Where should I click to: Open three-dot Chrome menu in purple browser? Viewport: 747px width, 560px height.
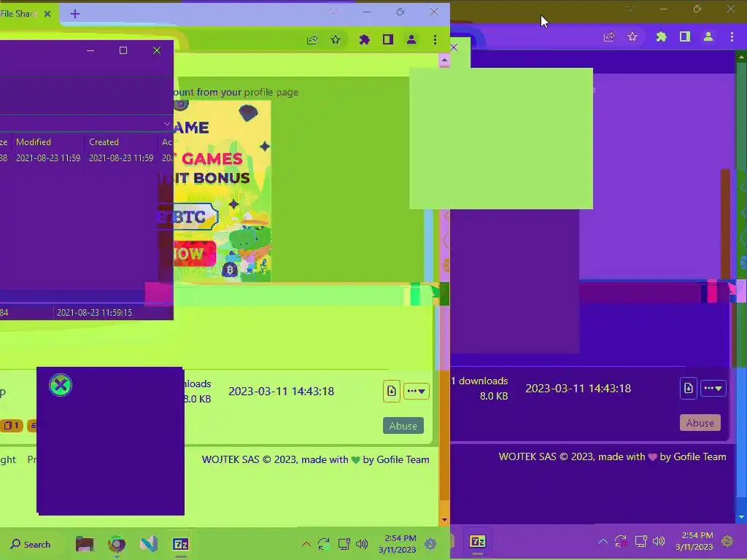(x=732, y=36)
